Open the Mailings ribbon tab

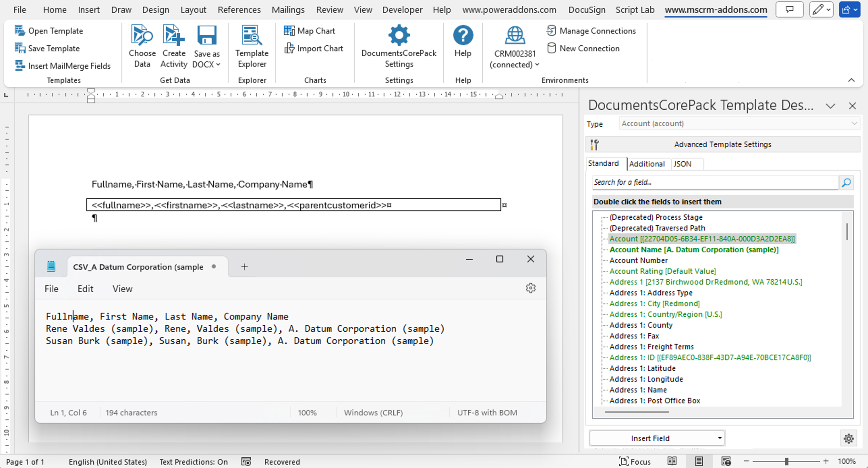pyautogui.click(x=288, y=9)
